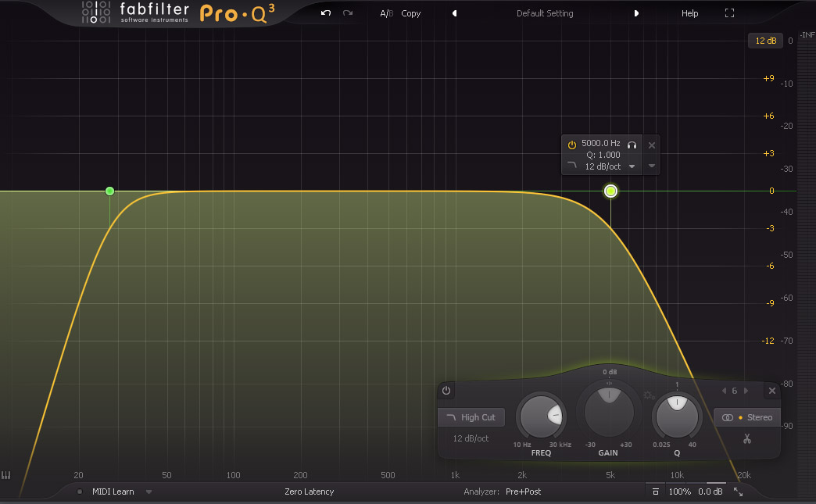
Task: Open slope dropdown next to 12 dB/oct in tooltip
Action: click(632, 166)
